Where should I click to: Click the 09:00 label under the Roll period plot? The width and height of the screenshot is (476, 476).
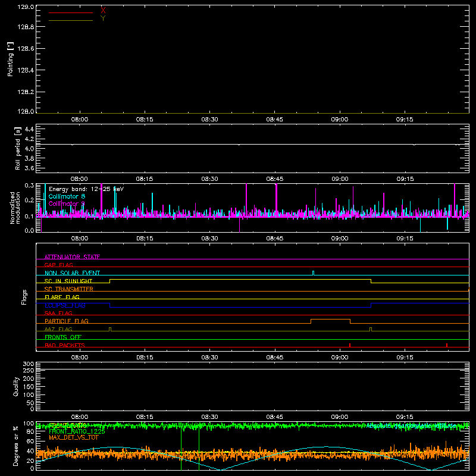[340, 179]
